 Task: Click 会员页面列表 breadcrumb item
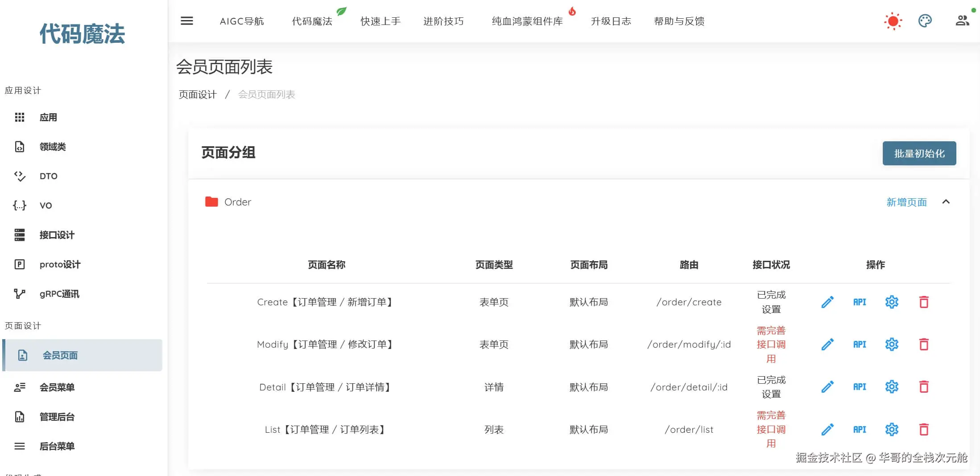pos(266,94)
